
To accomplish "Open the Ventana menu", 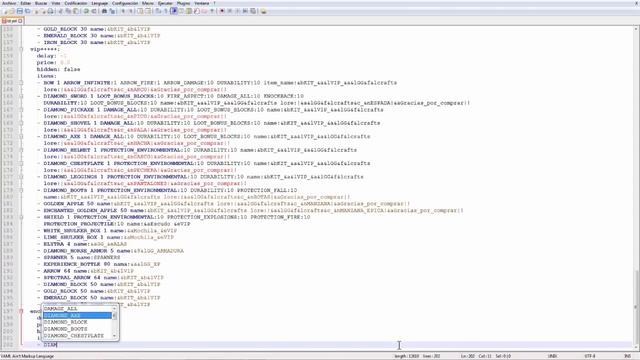I will click(x=202, y=3).
